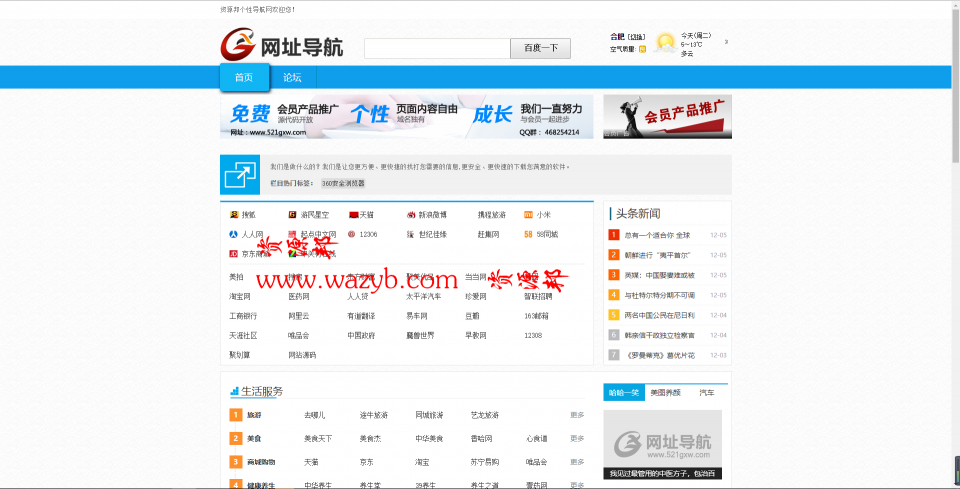The height and width of the screenshot is (489, 960).
Task: Click the 360安全浏览器 tag
Action: pyautogui.click(x=343, y=183)
